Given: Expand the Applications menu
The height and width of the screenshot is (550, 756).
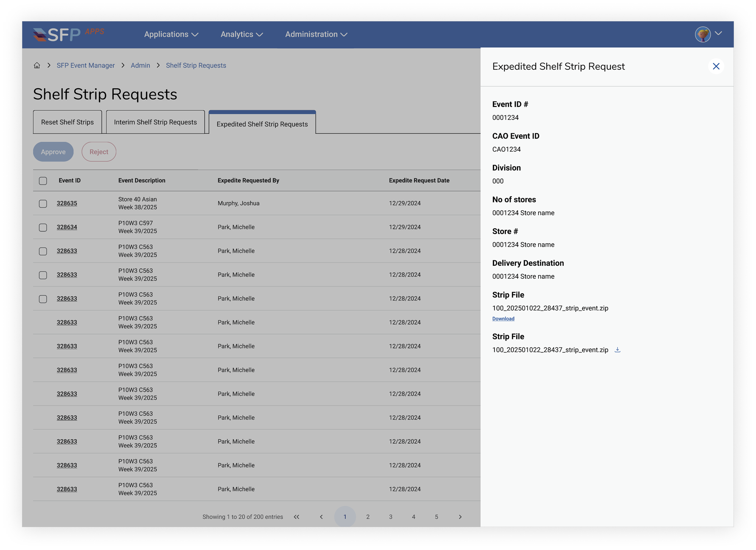Looking at the screenshot, I should (x=171, y=34).
